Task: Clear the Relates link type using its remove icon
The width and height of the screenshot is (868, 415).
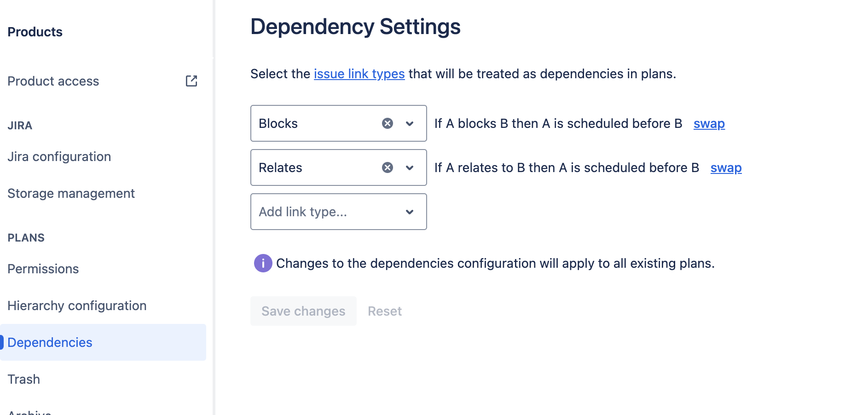Action: click(388, 167)
